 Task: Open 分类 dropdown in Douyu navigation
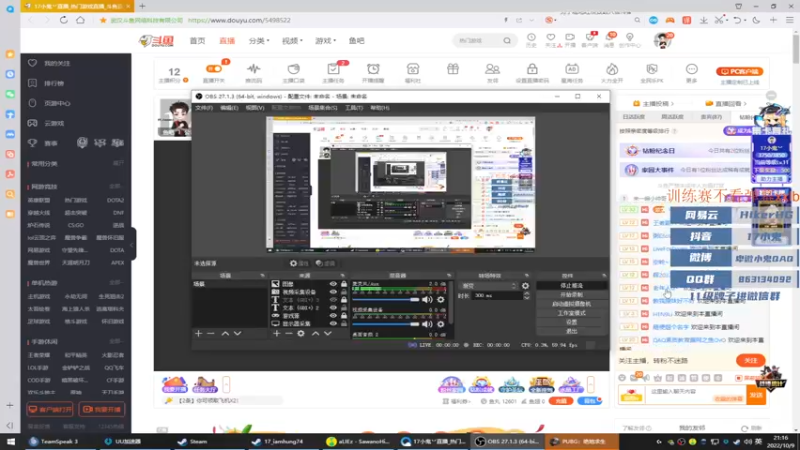259,40
